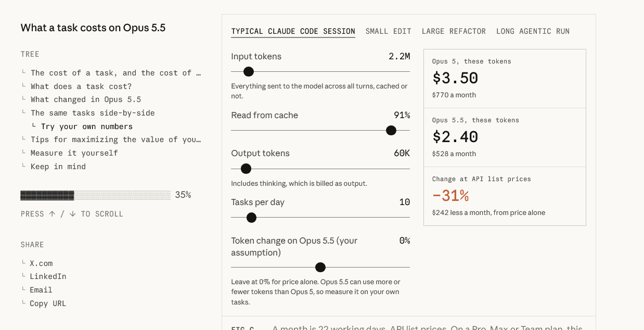
Task: Click the Input tokens slider handle
Action: click(249, 72)
